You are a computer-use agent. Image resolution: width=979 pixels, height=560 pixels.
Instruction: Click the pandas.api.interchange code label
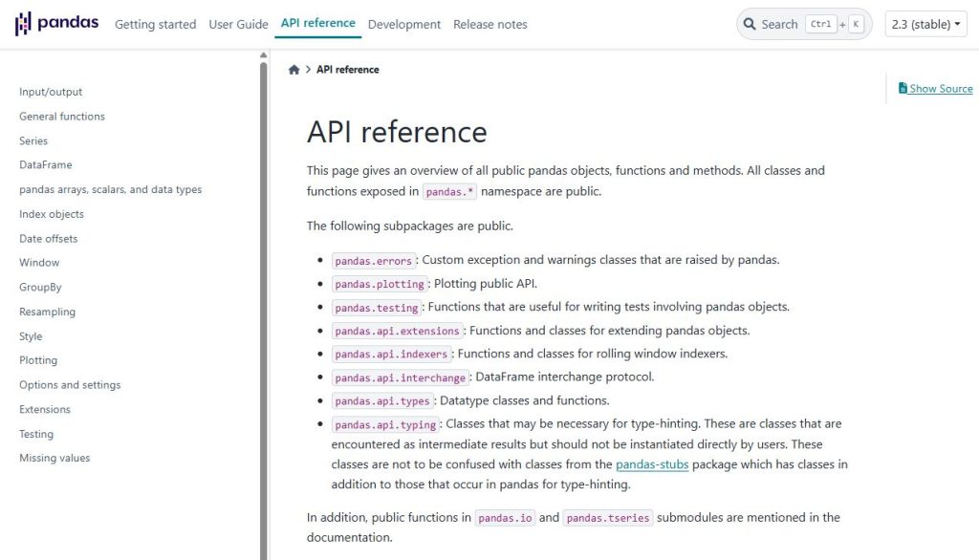pyautogui.click(x=401, y=377)
